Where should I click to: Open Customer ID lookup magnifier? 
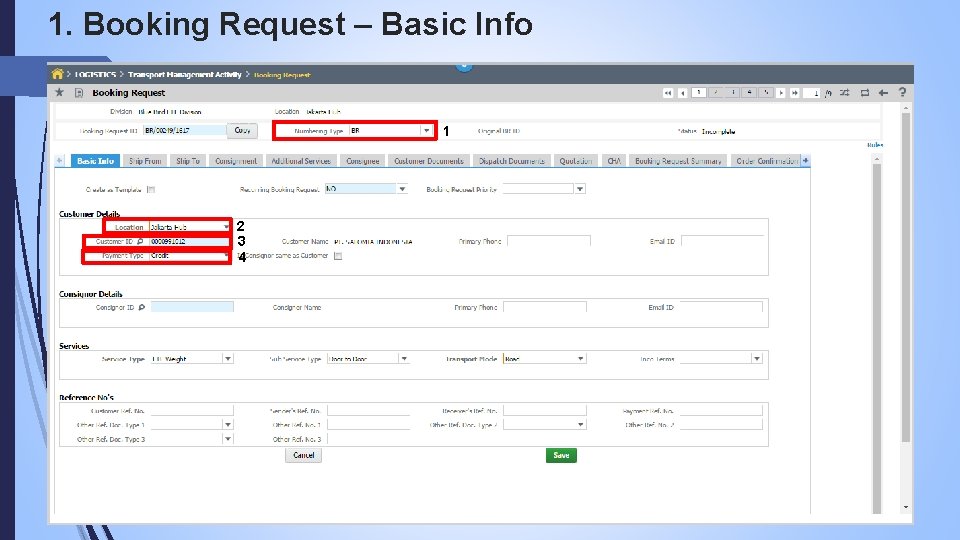click(140, 241)
